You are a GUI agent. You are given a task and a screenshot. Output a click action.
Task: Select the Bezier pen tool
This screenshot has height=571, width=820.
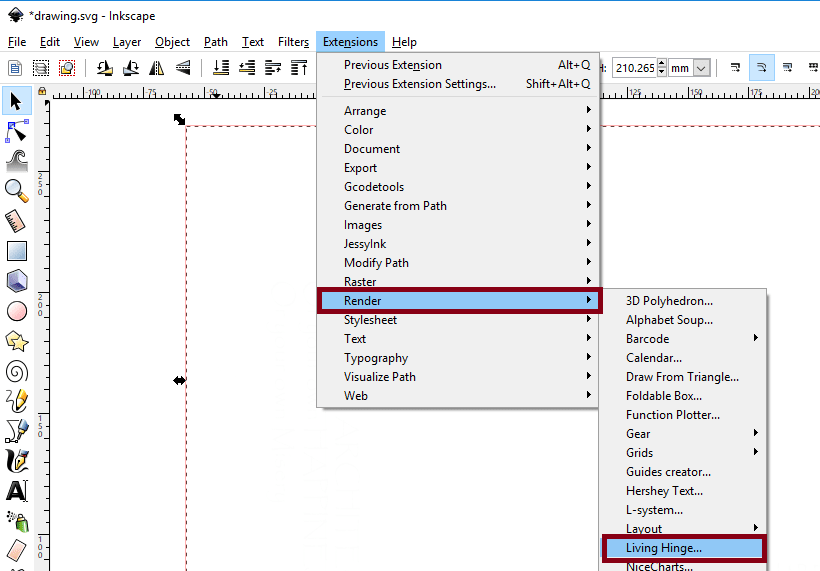pos(17,431)
